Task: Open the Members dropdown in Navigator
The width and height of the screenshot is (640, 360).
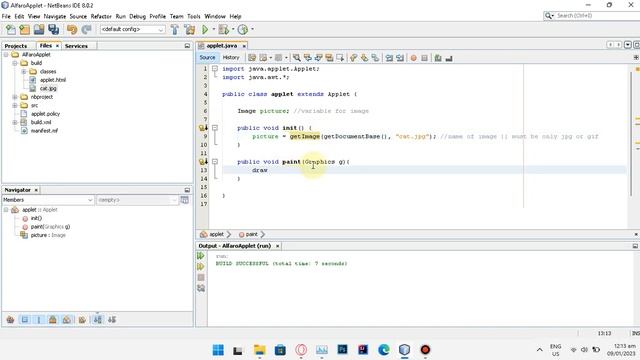Action: click(x=48, y=200)
